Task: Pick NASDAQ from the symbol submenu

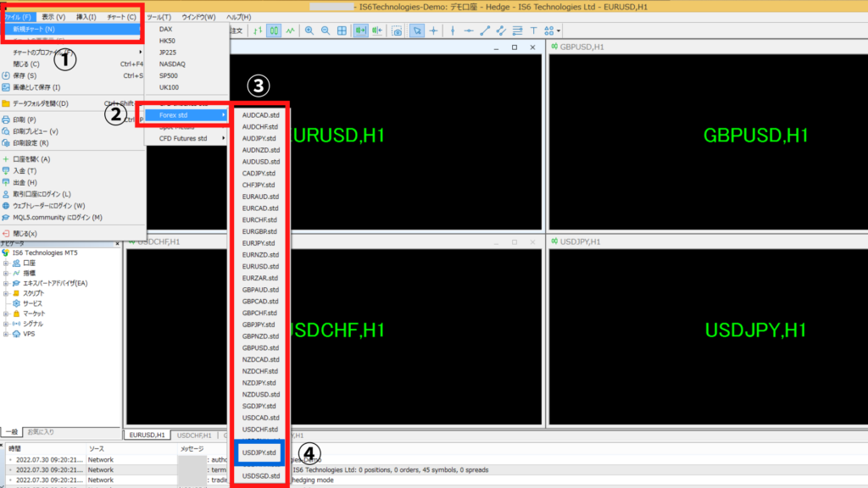Action: tap(186, 64)
